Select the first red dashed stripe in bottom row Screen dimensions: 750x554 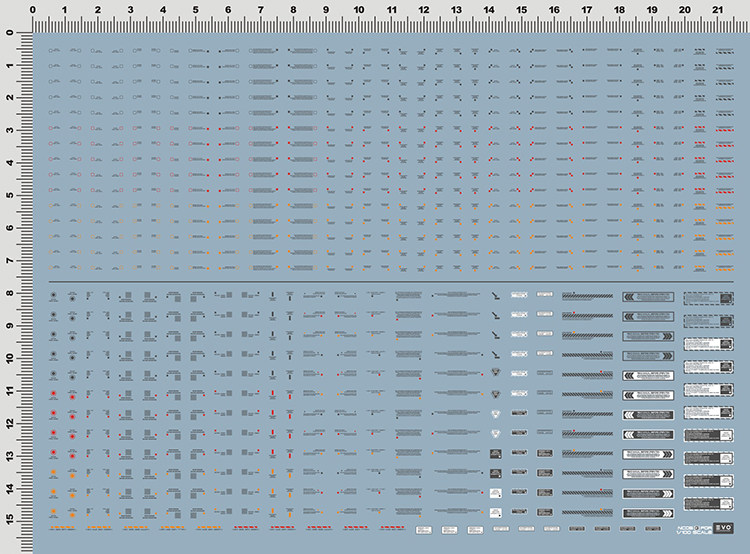click(246, 528)
